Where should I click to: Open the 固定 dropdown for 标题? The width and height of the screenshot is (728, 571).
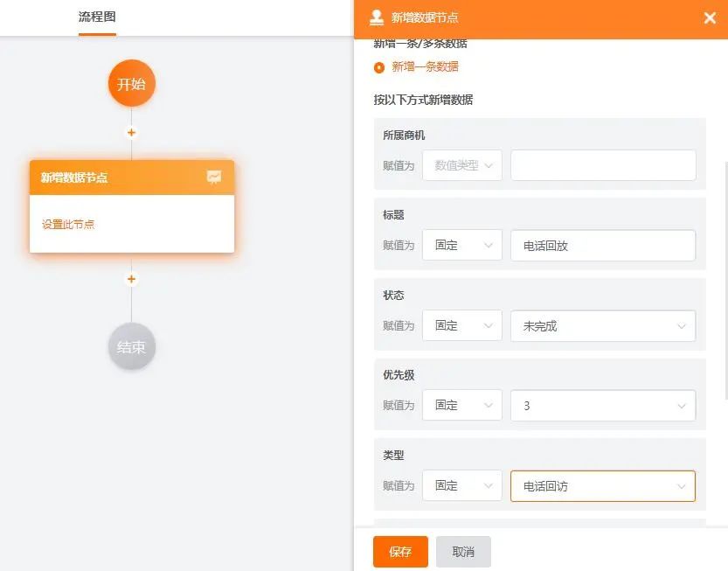click(x=462, y=246)
